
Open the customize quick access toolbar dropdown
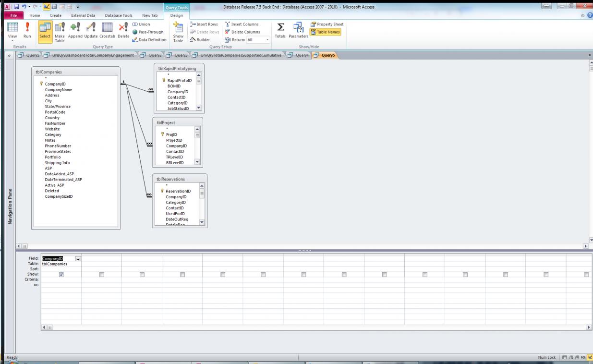(x=78, y=7)
